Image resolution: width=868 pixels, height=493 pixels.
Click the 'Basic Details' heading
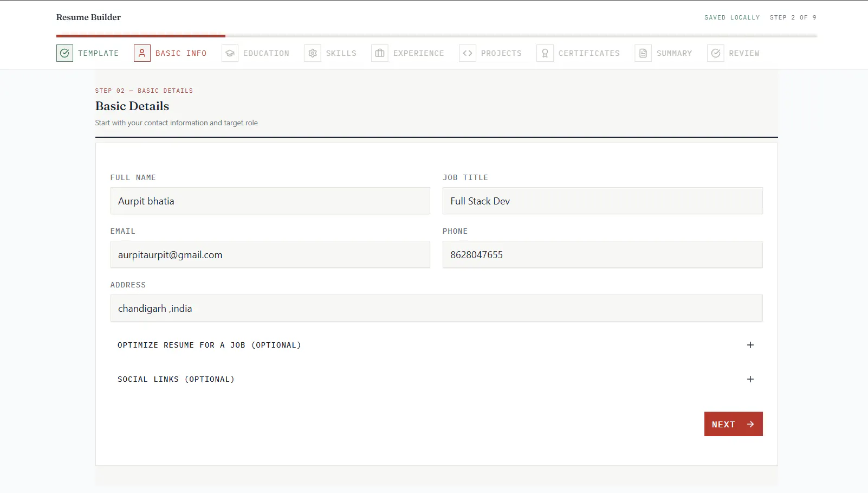[x=132, y=106]
